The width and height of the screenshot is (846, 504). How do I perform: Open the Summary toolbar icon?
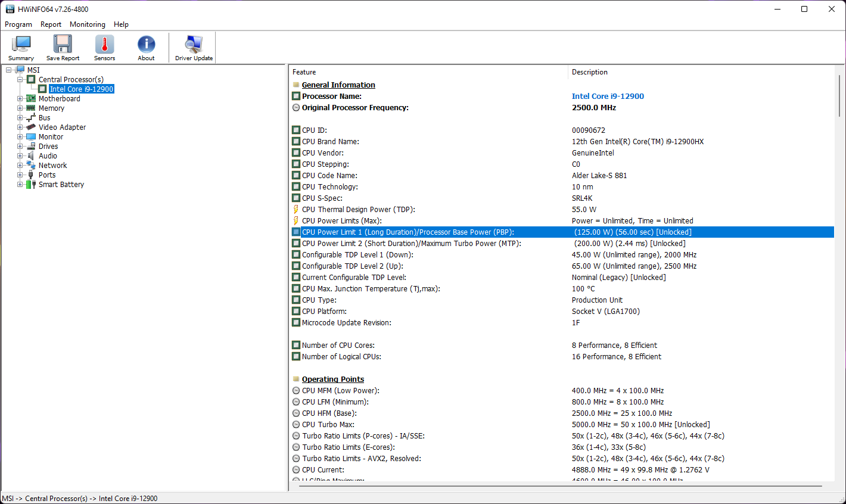pyautogui.click(x=21, y=48)
